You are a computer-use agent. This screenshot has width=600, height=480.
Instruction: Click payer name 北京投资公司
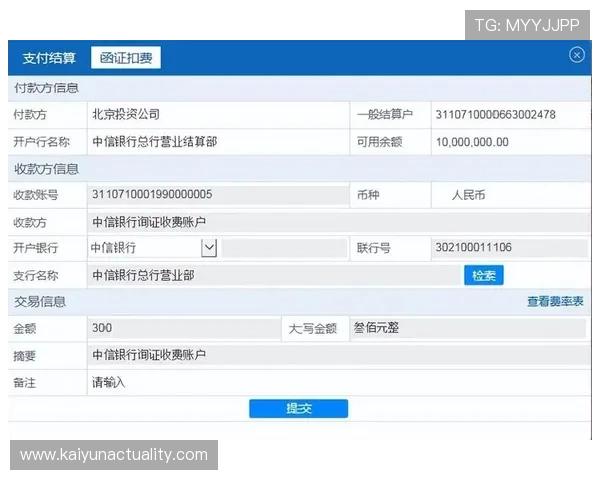126,114
